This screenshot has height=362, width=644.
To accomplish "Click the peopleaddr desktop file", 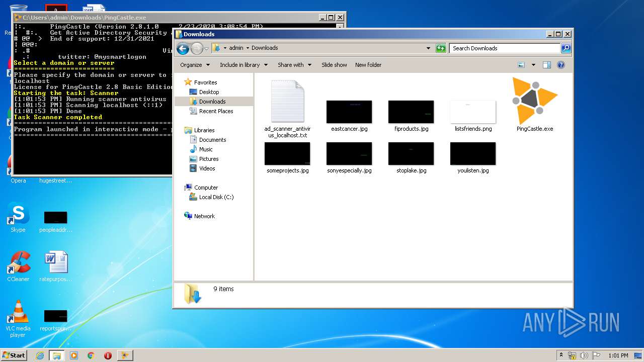I will coord(56,221).
